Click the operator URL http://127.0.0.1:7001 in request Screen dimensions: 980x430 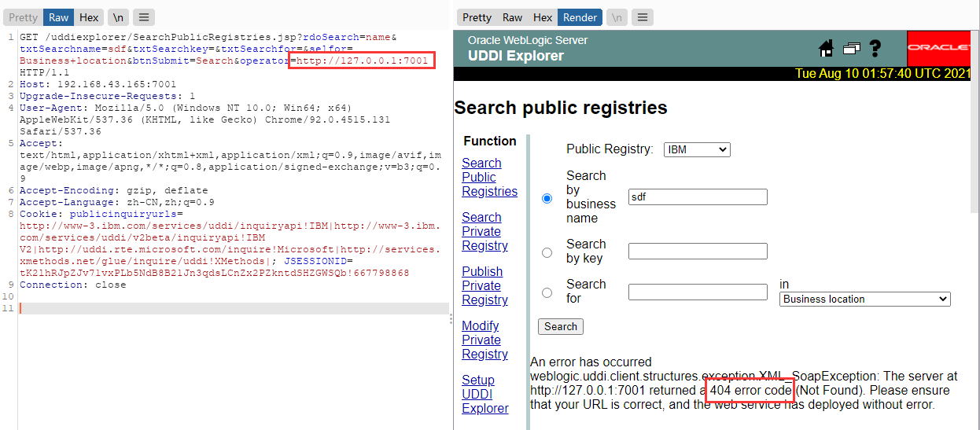coord(363,61)
